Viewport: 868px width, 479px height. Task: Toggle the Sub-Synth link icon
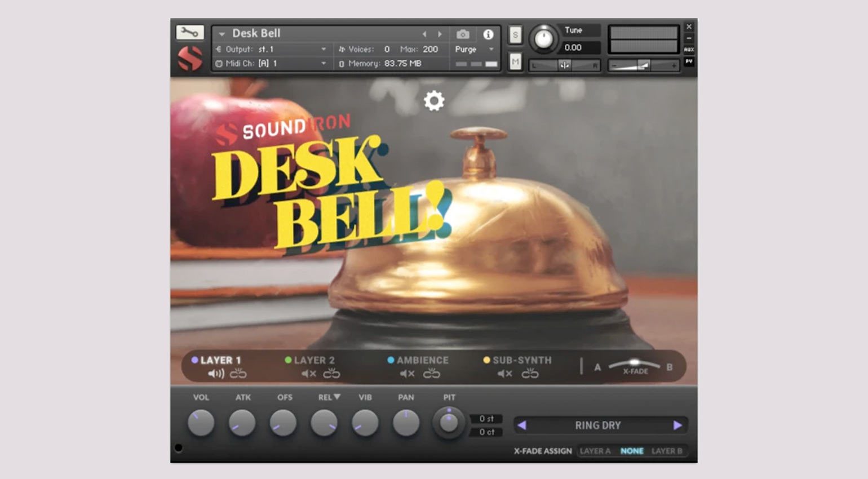tap(530, 373)
